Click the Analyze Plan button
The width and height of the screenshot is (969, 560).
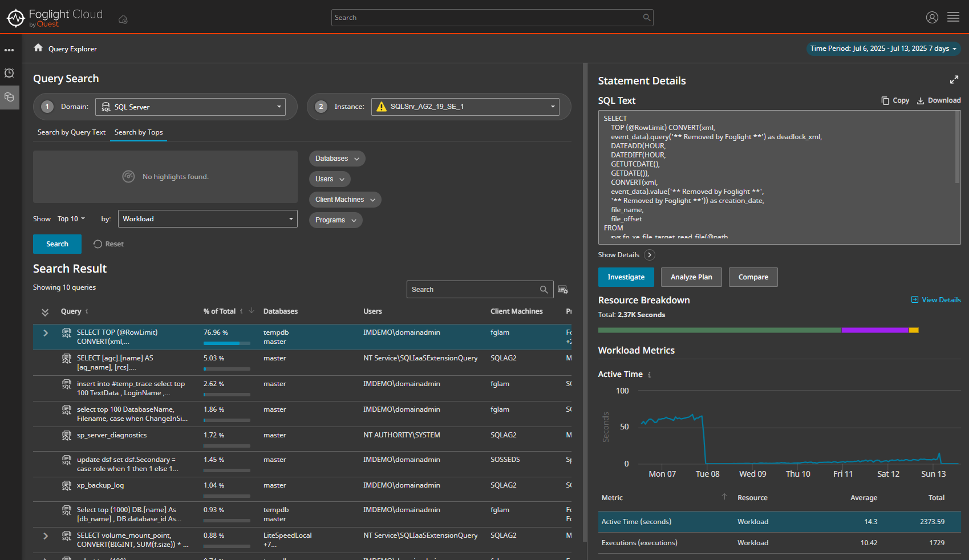[x=691, y=277]
